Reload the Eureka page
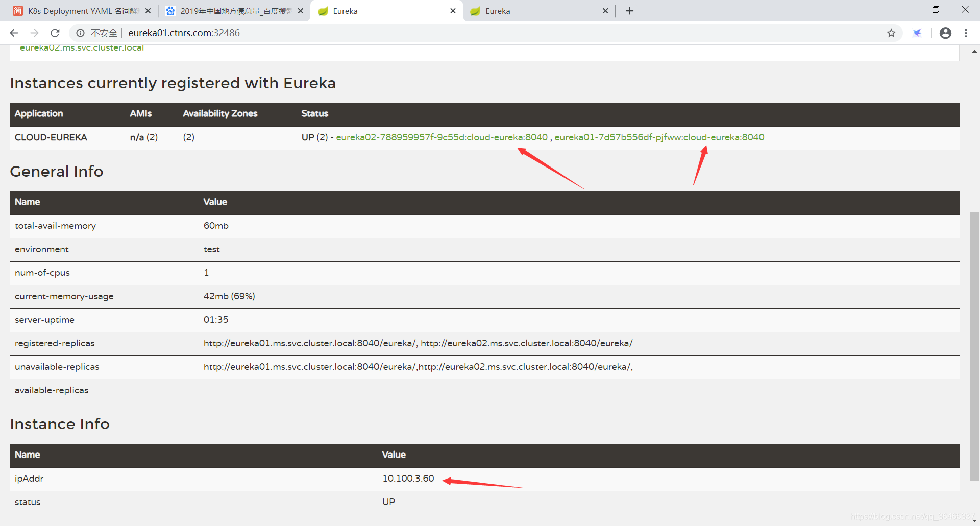Screen dimensions: 980x526 pos(55,33)
